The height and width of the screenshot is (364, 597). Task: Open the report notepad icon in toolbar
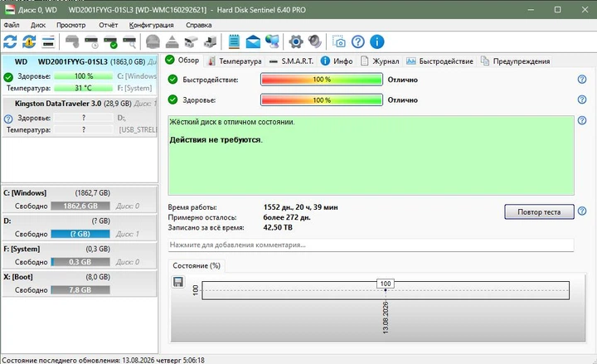(234, 41)
